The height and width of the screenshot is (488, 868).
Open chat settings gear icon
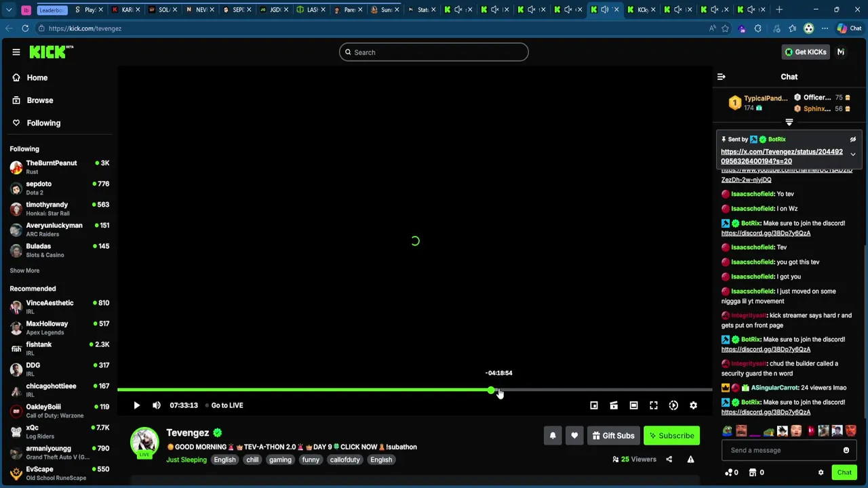click(x=821, y=472)
